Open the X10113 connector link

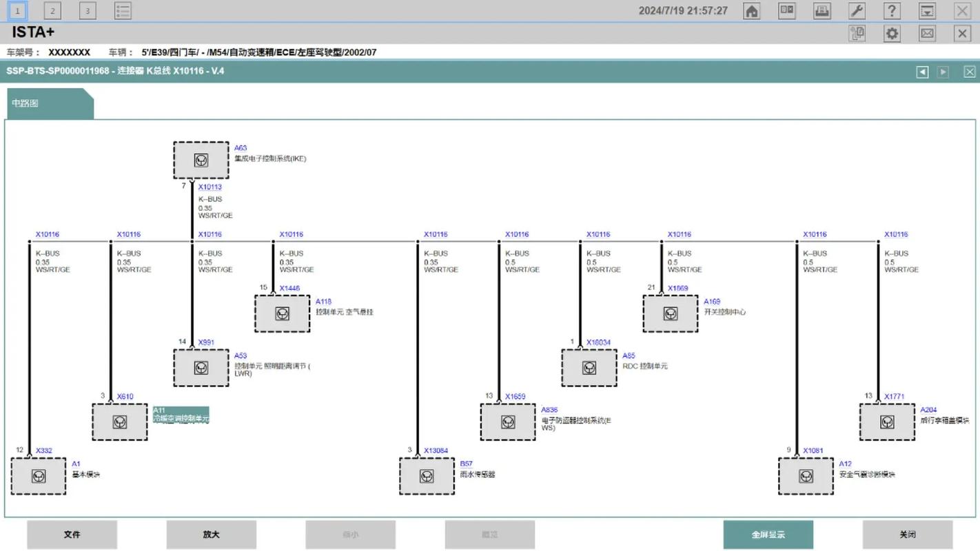tap(210, 187)
